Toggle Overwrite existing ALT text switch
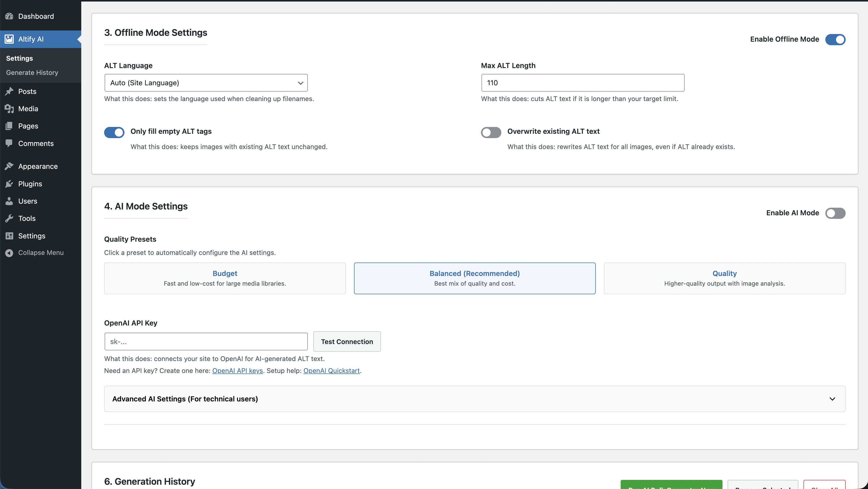 [491, 132]
